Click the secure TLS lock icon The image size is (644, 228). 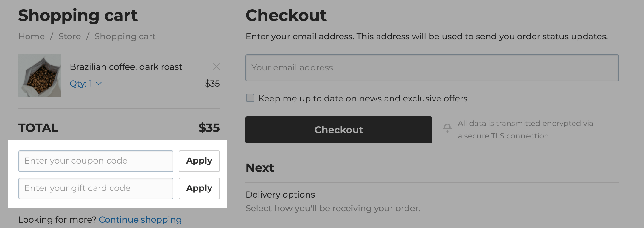pos(447,130)
